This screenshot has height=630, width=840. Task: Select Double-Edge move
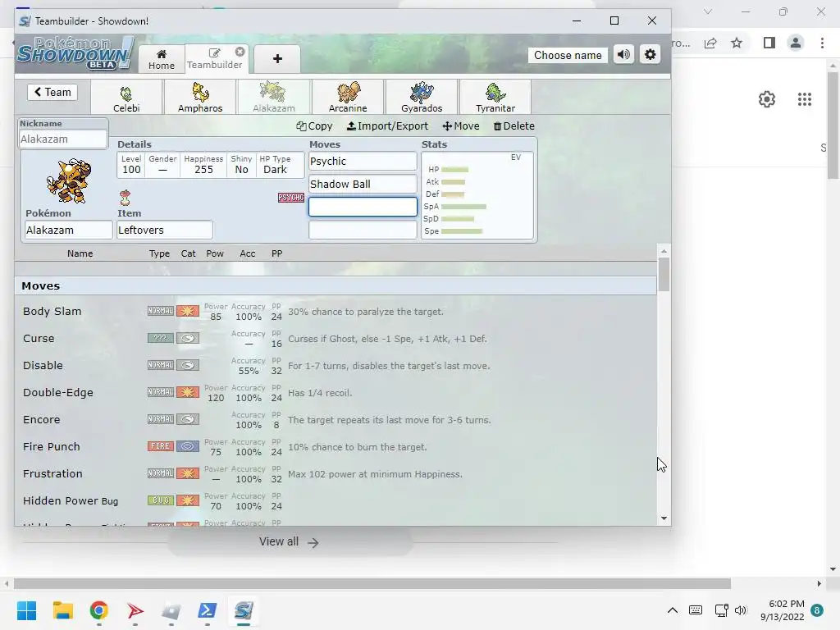pos(336,393)
